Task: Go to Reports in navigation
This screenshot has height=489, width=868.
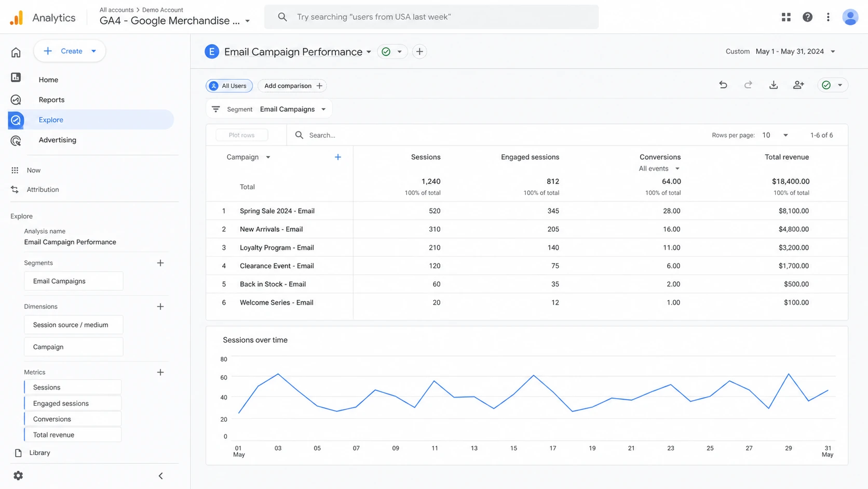Action: tap(51, 100)
